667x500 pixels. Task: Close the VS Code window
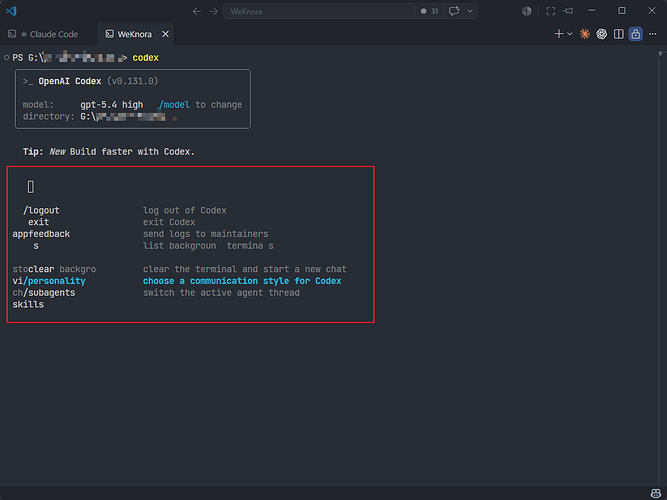pyautogui.click(x=652, y=11)
